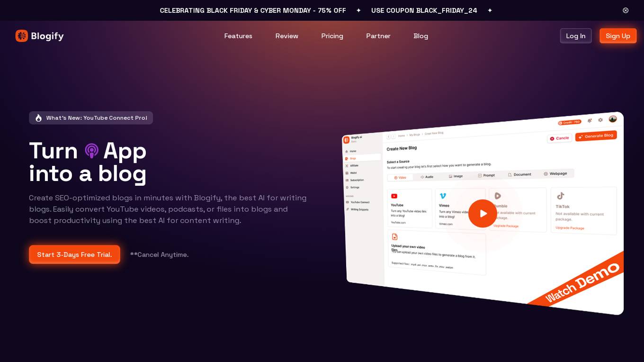Viewport: 644px width, 362px height.
Task: Click the Blogify logo in the header
Action: coord(39,36)
